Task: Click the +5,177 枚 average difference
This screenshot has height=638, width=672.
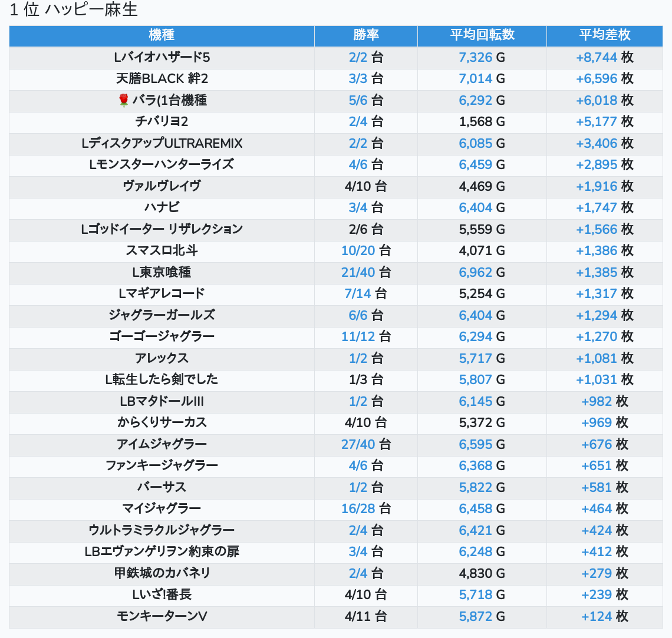Action: 605,121
